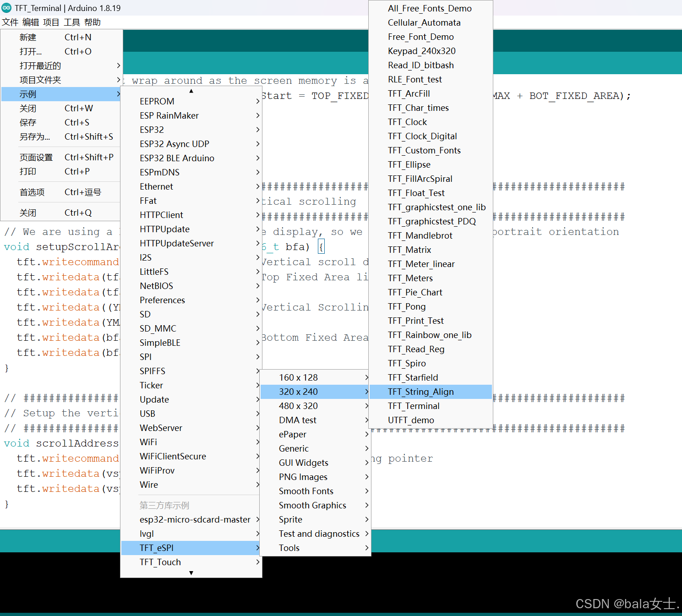Open the DMA test examples
Screen dimensions: 682x616
click(x=315, y=420)
